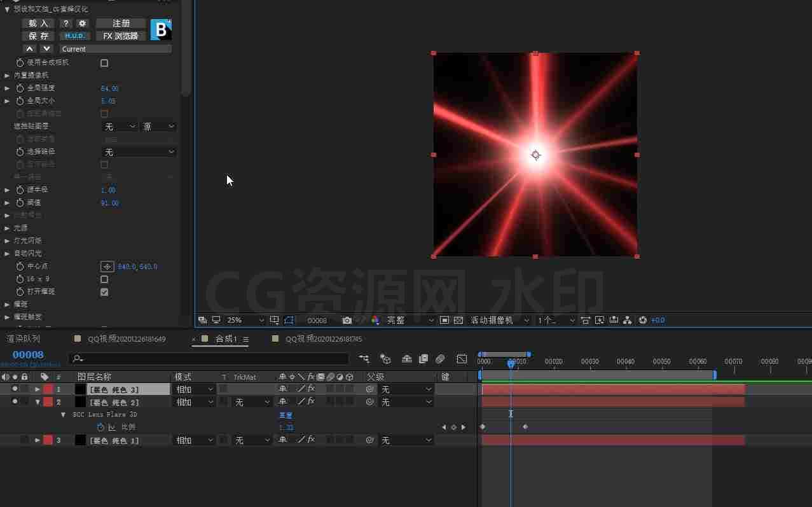Show channel and color management icon
Viewport: 812px width, 507px height.
tap(375, 320)
